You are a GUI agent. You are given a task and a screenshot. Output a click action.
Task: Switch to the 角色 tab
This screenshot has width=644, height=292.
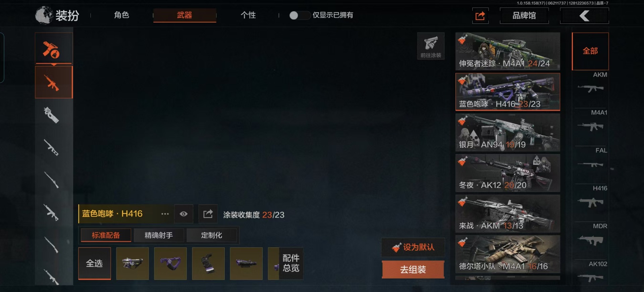[x=121, y=15]
